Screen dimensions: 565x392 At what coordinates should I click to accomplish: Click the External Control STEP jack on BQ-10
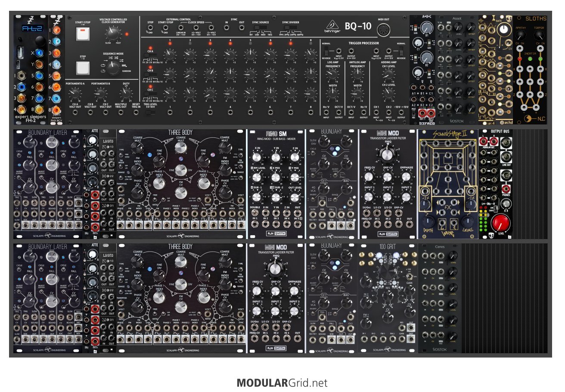150,27
